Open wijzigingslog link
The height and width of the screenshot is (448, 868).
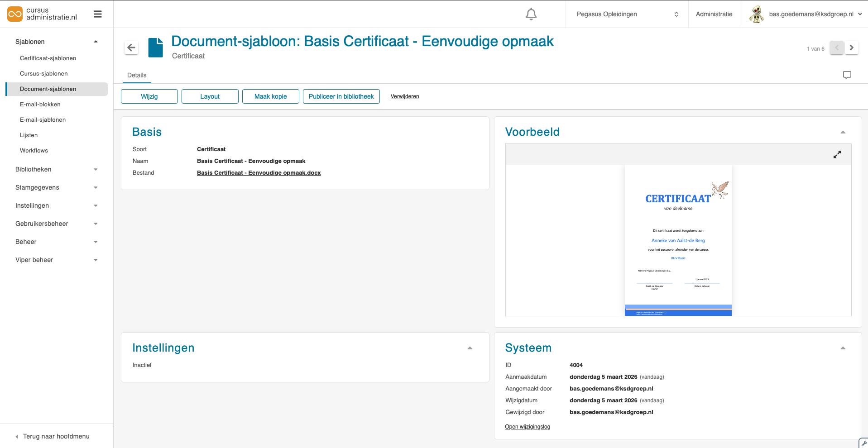coord(528,427)
